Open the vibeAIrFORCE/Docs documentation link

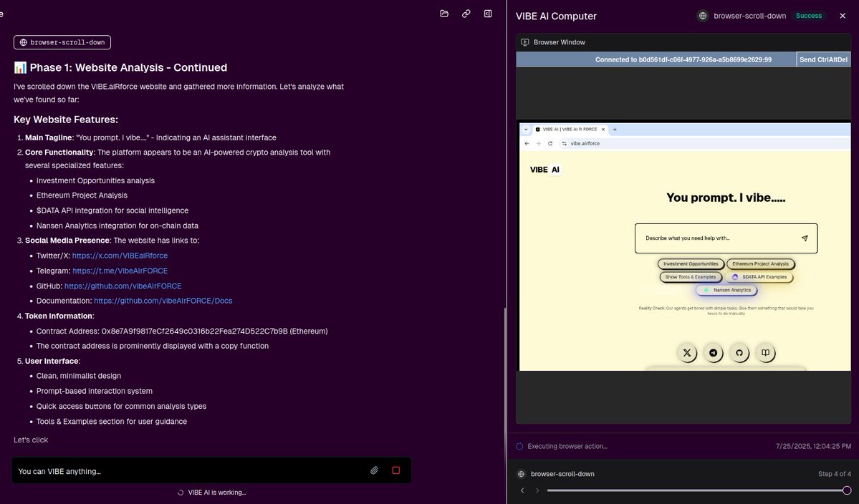tap(163, 301)
